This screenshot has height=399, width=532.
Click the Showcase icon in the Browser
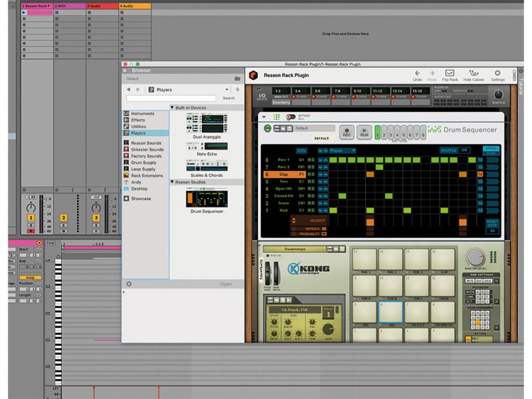126,198
